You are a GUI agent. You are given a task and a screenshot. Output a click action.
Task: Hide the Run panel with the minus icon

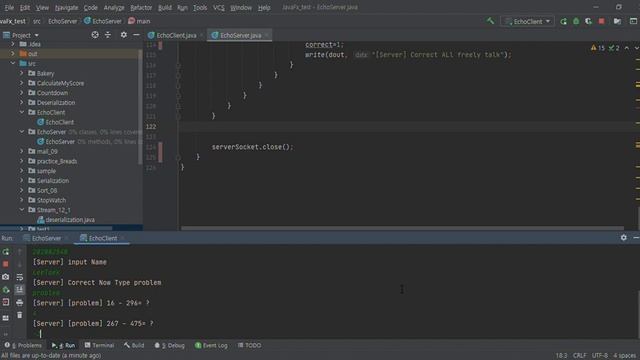point(636,238)
